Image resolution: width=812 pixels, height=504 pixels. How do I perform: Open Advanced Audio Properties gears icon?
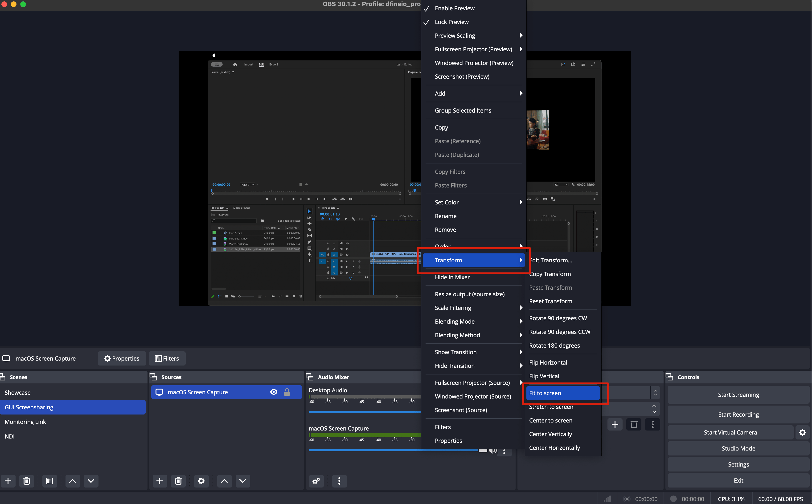pos(316,481)
